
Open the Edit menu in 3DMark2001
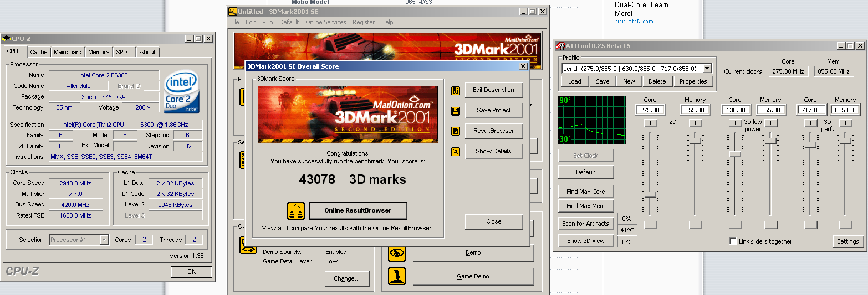[x=251, y=22]
